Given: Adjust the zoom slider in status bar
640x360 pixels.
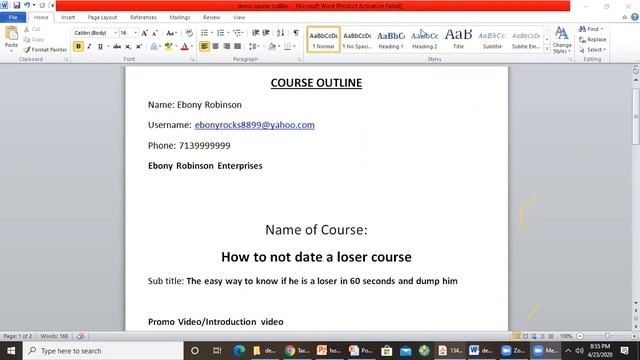Looking at the screenshot, I should tap(607, 336).
